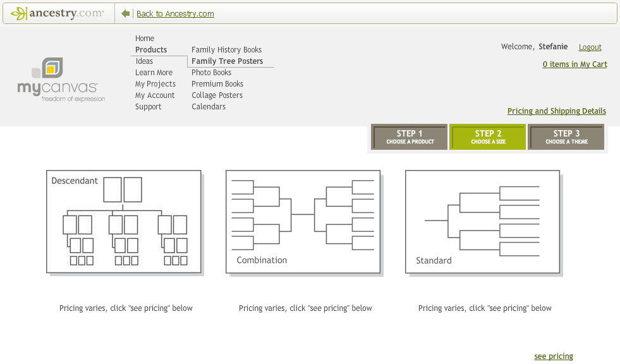Select the Combination poster layout thumbnail
This screenshot has width=620, height=364.
[x=303, y=222]
